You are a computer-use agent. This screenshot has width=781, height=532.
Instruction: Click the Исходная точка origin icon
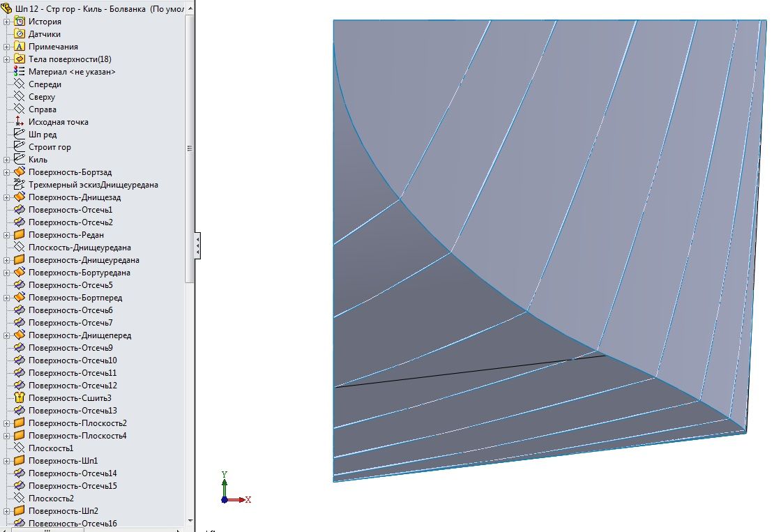(20, 122)
